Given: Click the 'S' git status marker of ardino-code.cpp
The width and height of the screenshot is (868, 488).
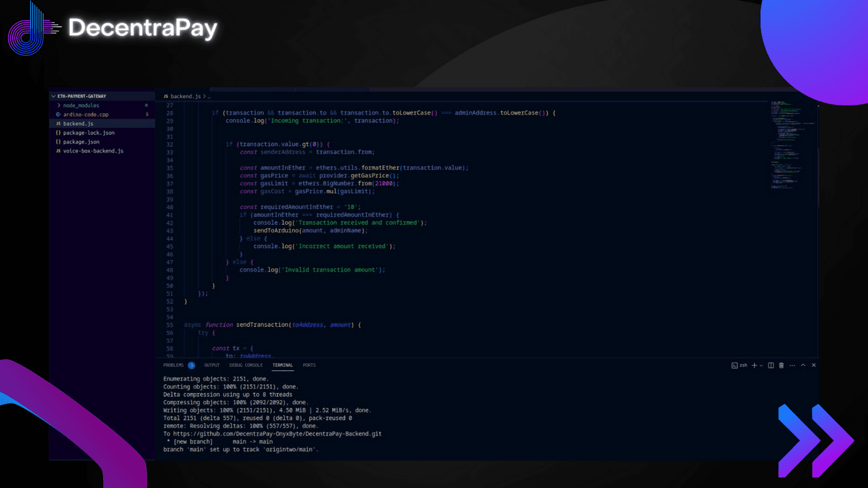Looking at the screenshot, I should coord(146,114).
